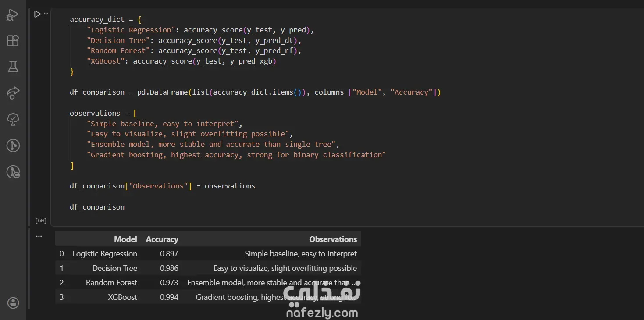Click 'observations = [' code line
This screenshot has height=320, width=644.
(x=103, y=113)
